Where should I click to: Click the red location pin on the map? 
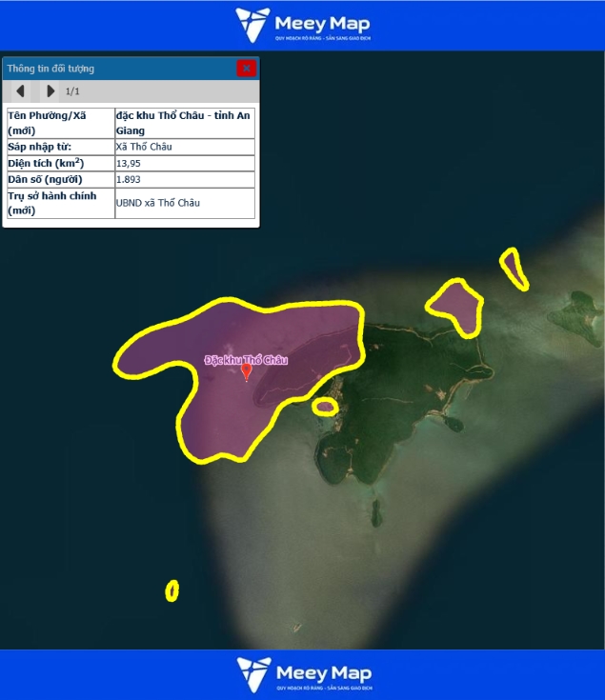pos(247,372)
